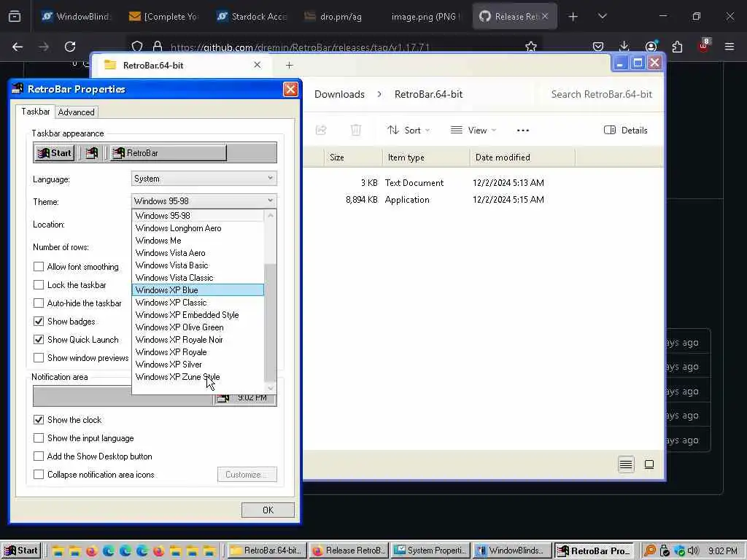Viewport: 747px width, 560px height.
Task: Open System Properties from the taskbar
Action: [x=430, y=551]
